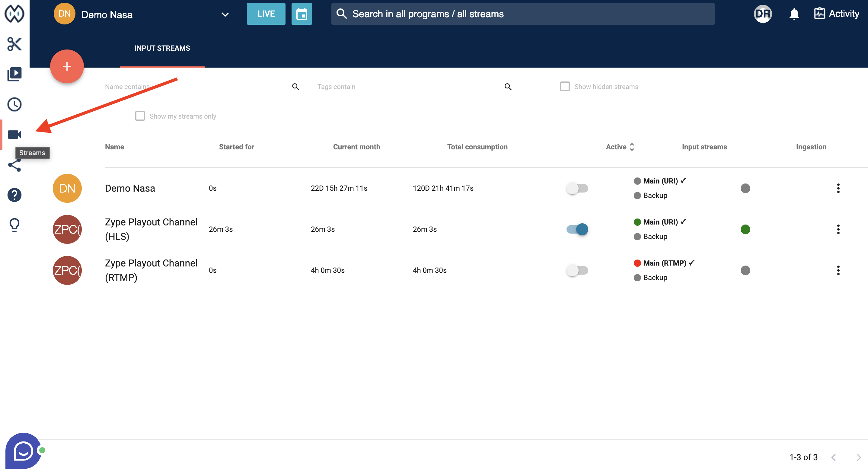The height and width of the screenshot is (475, 868).
Task: Open the share icon in sidebar
Action: click(14, 165)
